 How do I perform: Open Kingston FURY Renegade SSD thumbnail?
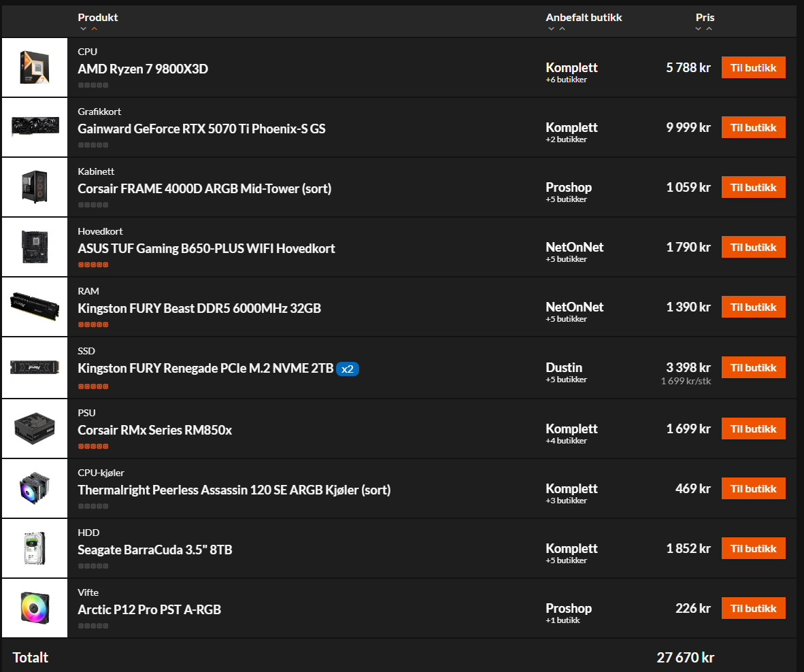35,367
